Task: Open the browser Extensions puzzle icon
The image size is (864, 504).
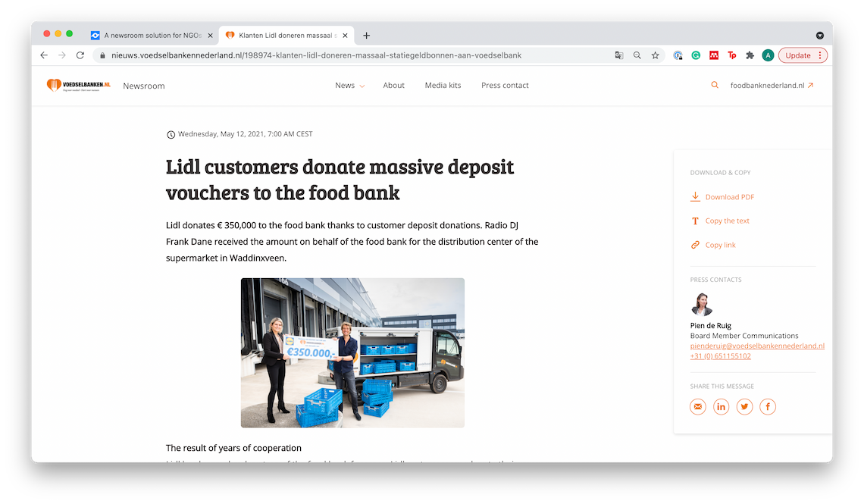Action: tap(750, 55)
